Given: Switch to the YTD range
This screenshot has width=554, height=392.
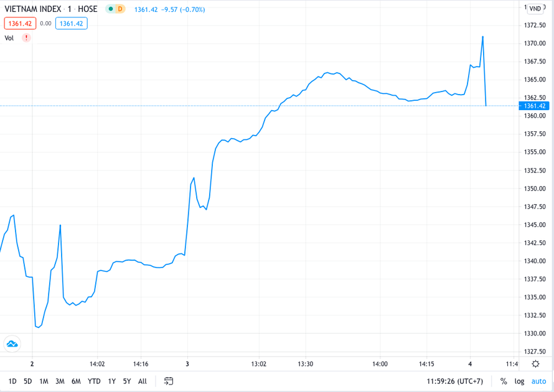Looking at the screenshot, I should [x=94, y=381].
